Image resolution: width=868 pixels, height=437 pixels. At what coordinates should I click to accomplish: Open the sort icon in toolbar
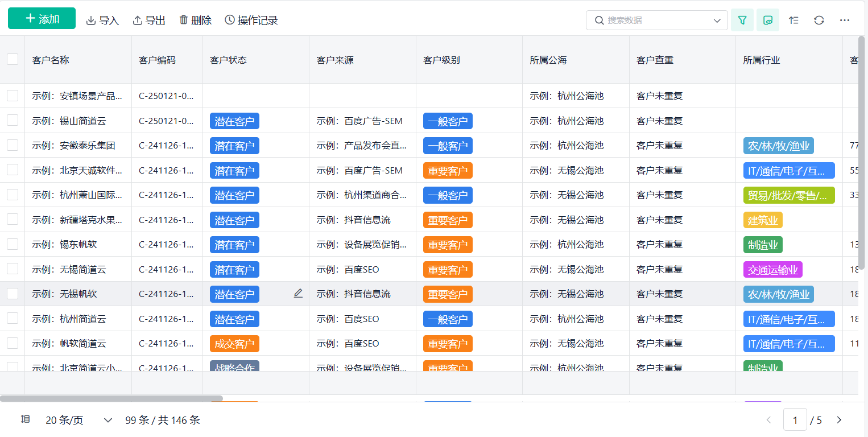coord(793,20)
